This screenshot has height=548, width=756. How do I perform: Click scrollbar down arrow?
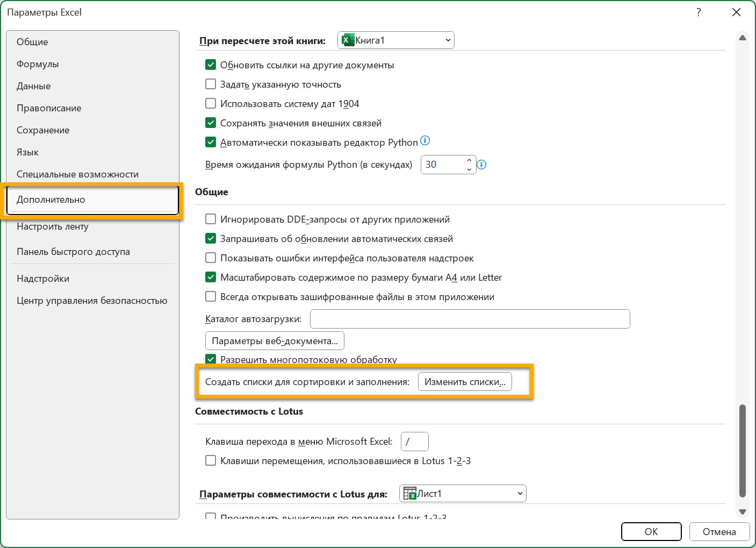pos(743,512)
